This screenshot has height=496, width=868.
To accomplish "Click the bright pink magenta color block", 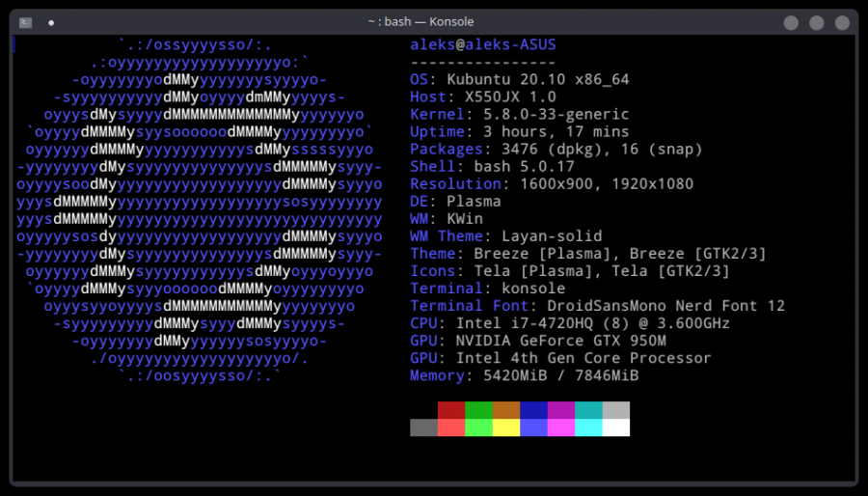I will tap(561, 427).
